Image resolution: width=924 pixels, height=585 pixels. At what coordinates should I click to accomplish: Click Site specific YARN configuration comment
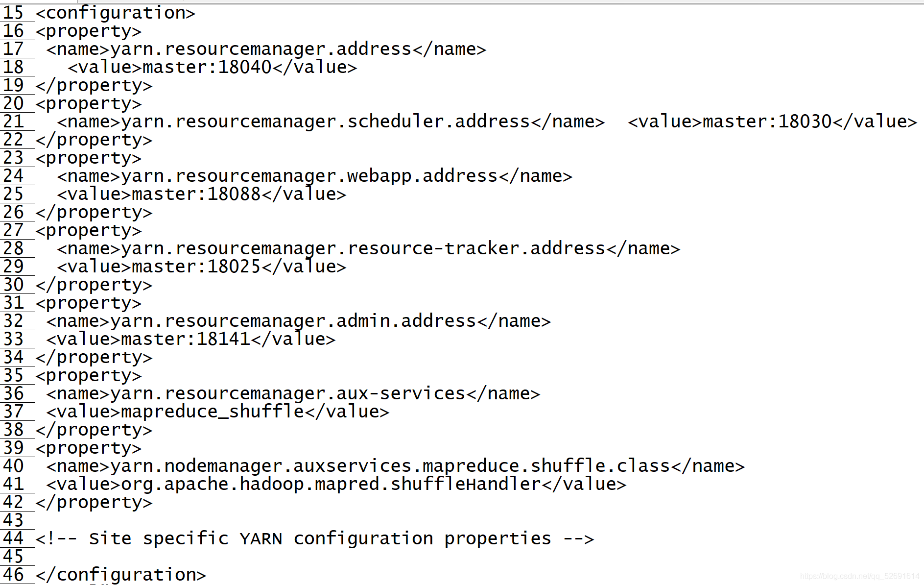[315, 538]
